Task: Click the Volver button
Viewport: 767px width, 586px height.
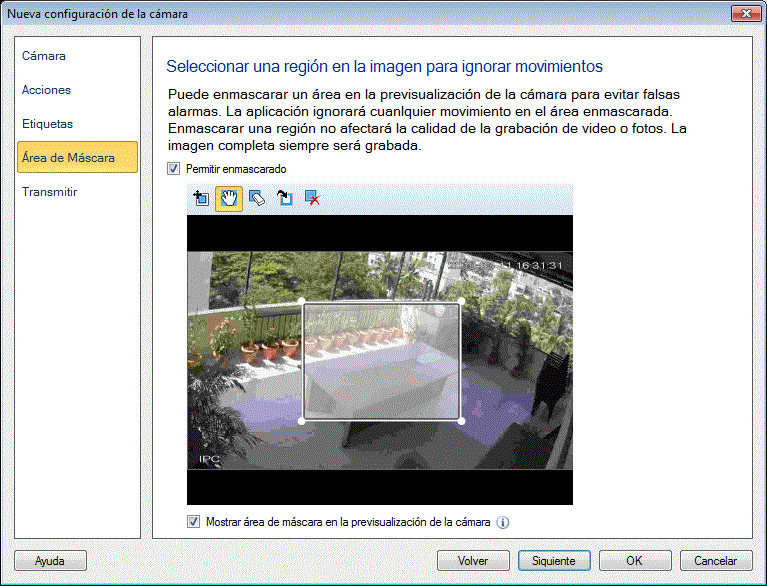Action: [473, 561]
